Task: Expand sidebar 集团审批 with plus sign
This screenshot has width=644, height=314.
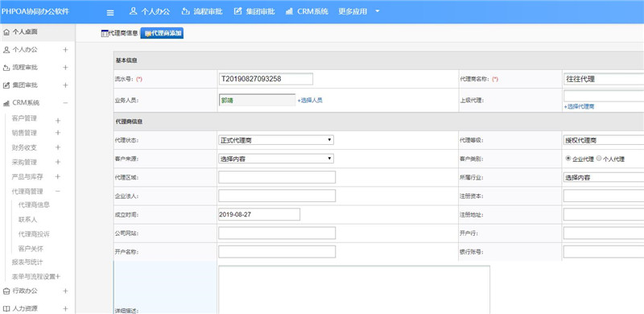Action: (65, 85)
